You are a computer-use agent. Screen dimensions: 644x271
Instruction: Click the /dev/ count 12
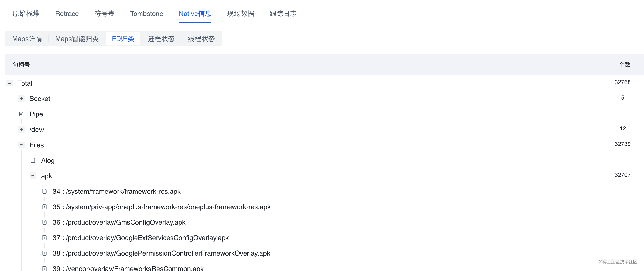pos(622,128)
